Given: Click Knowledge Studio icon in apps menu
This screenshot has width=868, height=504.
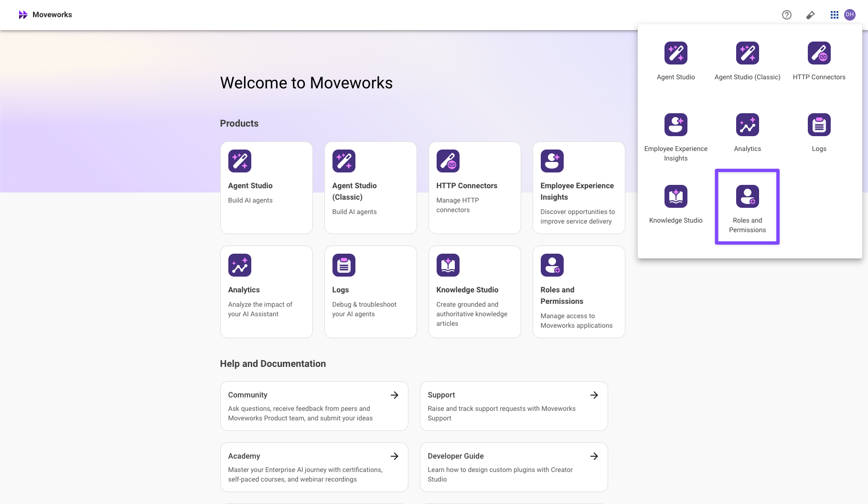Looking at the screenshot, I should pos(676,196).
